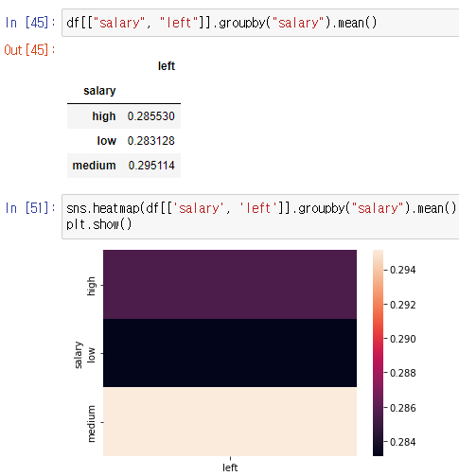Click the 'salary' y-axis title of heatmap
459x476 pixels.
point(78,355)
